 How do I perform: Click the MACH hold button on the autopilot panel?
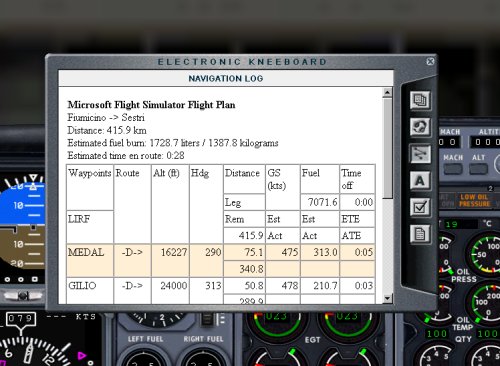point(453,169)
